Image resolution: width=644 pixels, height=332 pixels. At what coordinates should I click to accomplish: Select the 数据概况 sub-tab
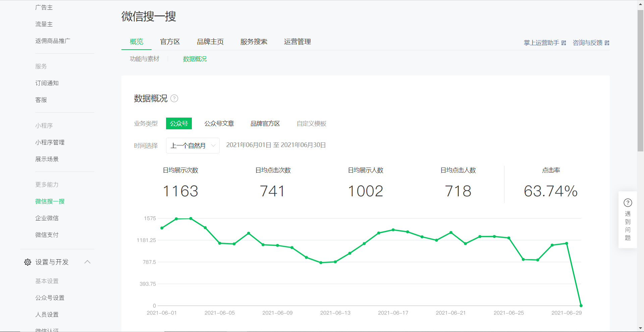tap(195, 59)
